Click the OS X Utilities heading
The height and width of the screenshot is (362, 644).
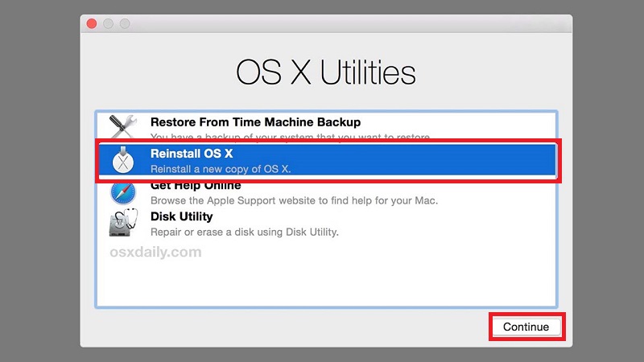(x=325, y=72)
